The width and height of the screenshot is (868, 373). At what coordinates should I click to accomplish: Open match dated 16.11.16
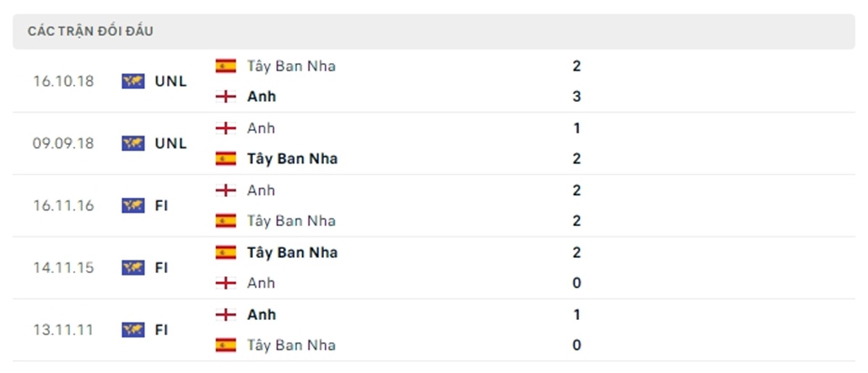(x=64, y=206)
